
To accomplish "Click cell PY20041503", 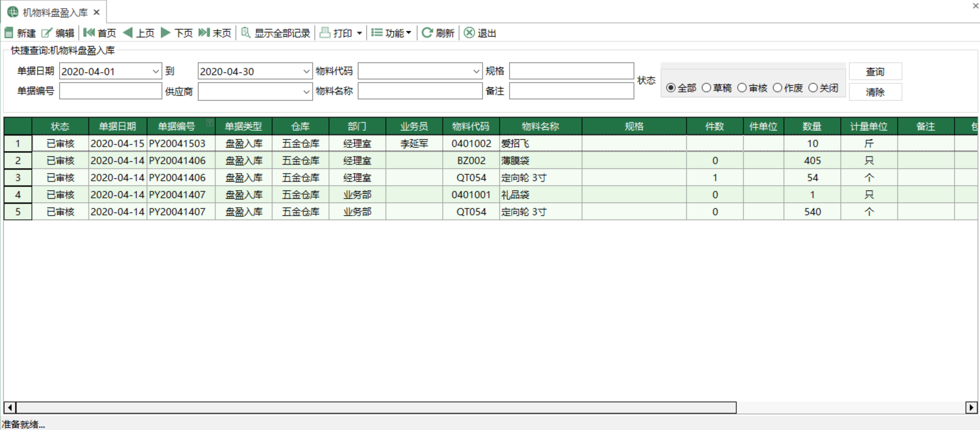I will pos(181,144).
